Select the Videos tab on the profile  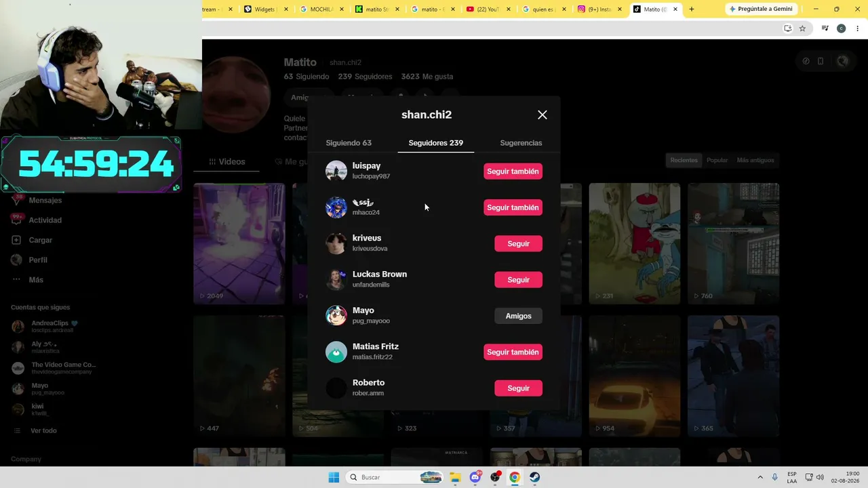(x=226, y=162)
